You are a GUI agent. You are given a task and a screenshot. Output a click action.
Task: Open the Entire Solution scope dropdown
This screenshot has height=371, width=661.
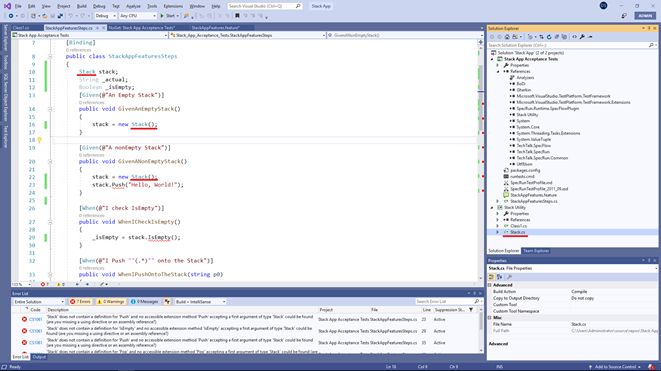pos(38,301)
